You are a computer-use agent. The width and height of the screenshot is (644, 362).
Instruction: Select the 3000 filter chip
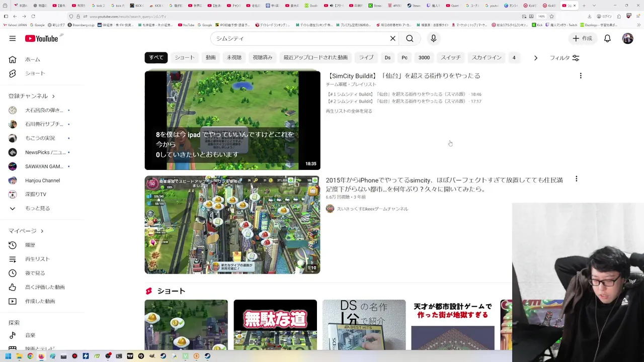pos(424,57)
